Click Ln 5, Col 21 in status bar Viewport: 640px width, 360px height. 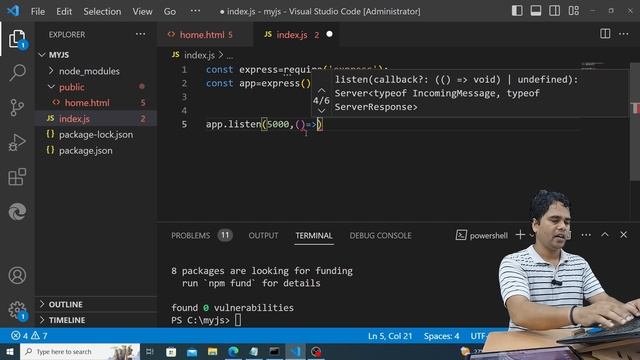click(390, 336)
